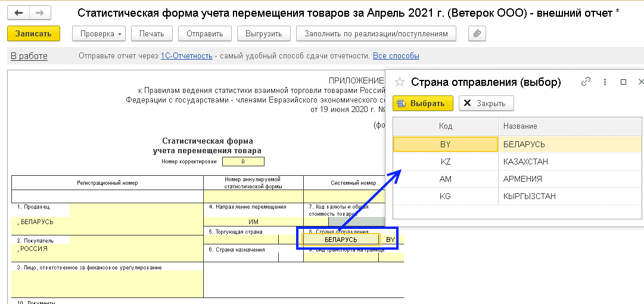
Task: Click the Выгрузить button
Action: [263, 34]
